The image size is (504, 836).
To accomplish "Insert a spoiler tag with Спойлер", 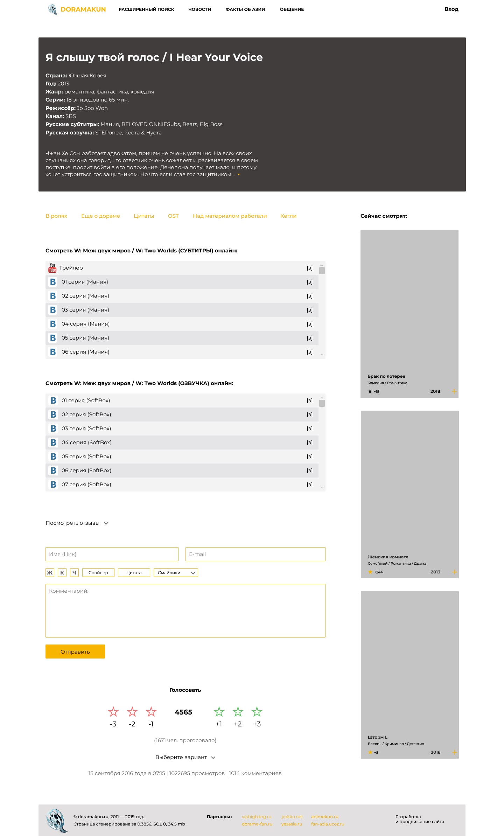I will pos(98,573).
